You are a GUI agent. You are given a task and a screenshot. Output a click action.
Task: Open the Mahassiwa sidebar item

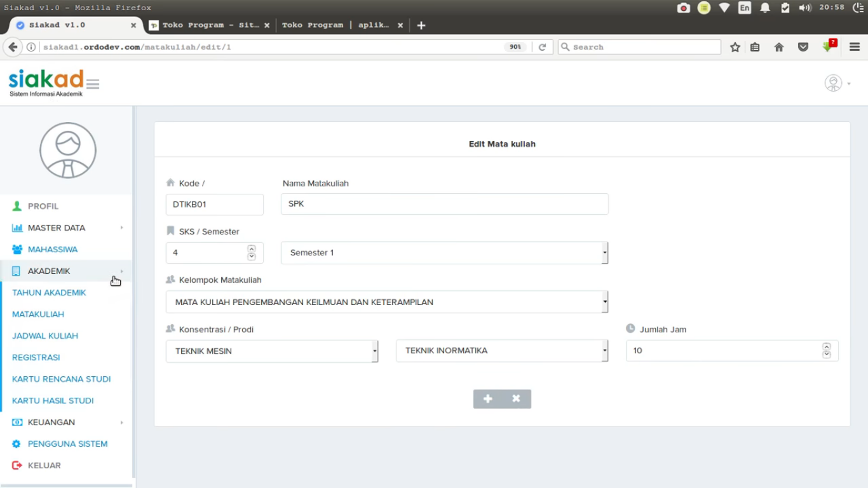52,249
